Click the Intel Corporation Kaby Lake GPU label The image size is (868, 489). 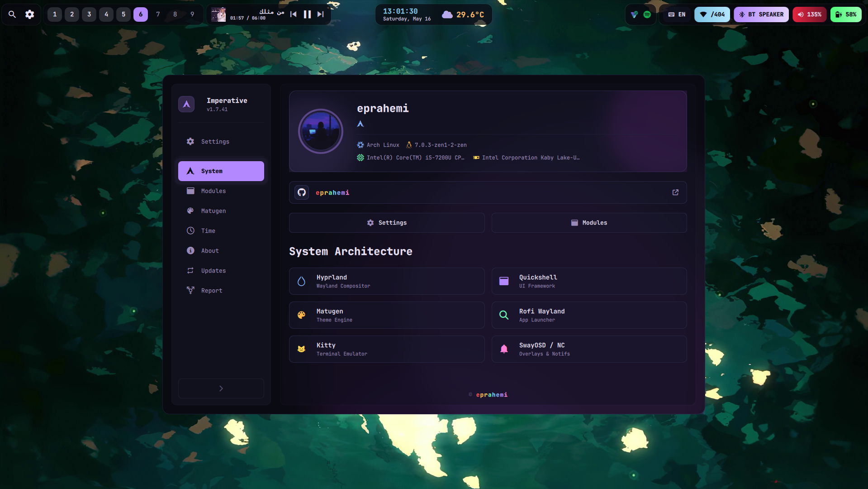(x=531, y=158)
